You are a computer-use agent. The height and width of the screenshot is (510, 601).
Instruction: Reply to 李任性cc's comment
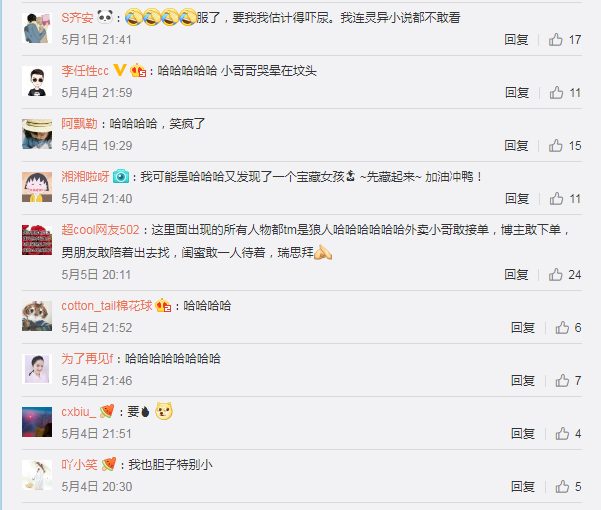coord(517,93)
